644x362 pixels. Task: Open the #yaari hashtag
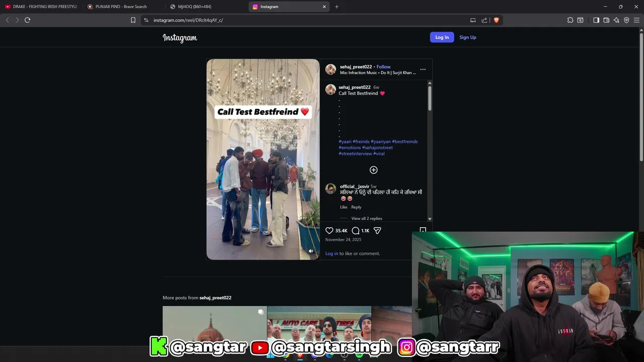tap(345, 142)
